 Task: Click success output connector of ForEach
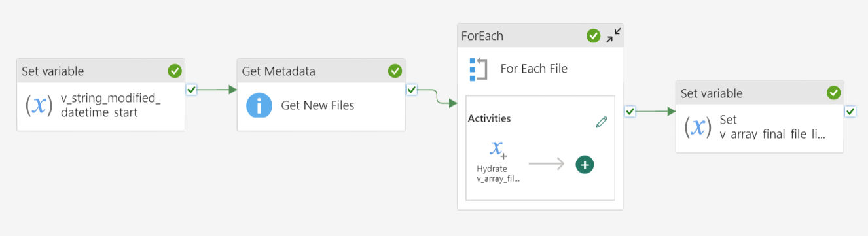630,112
